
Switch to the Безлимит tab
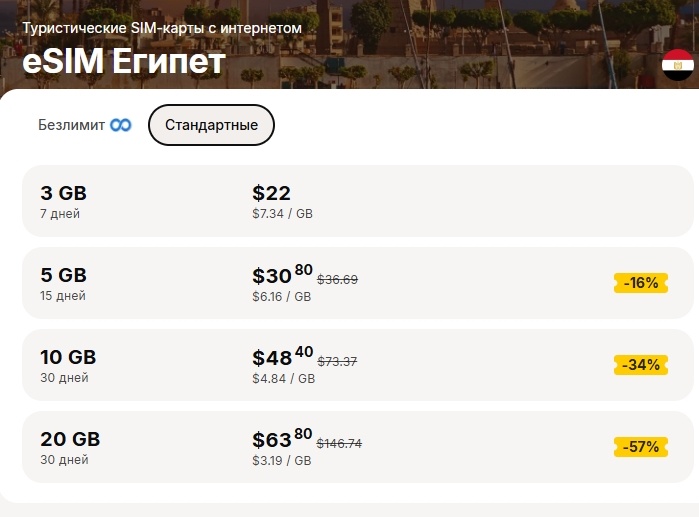85,125
